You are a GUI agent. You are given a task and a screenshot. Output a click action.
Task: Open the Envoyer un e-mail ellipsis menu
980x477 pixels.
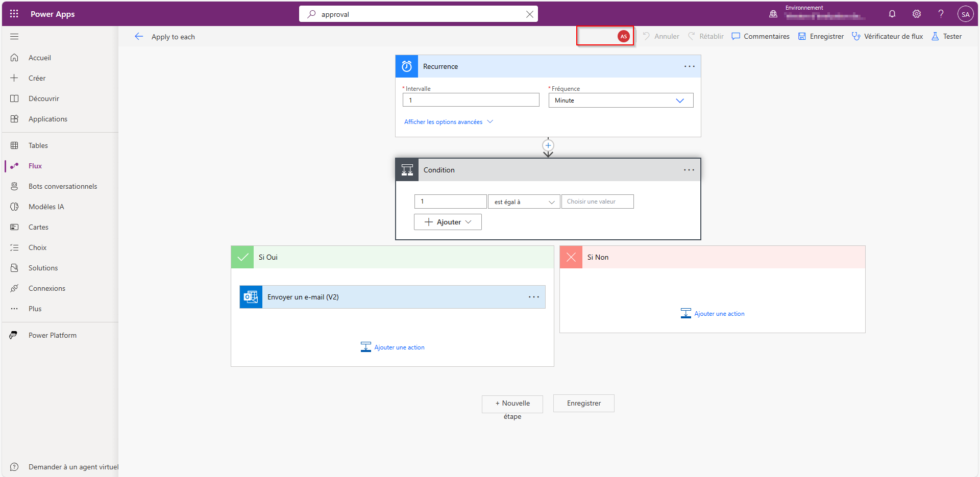[534, 297]
